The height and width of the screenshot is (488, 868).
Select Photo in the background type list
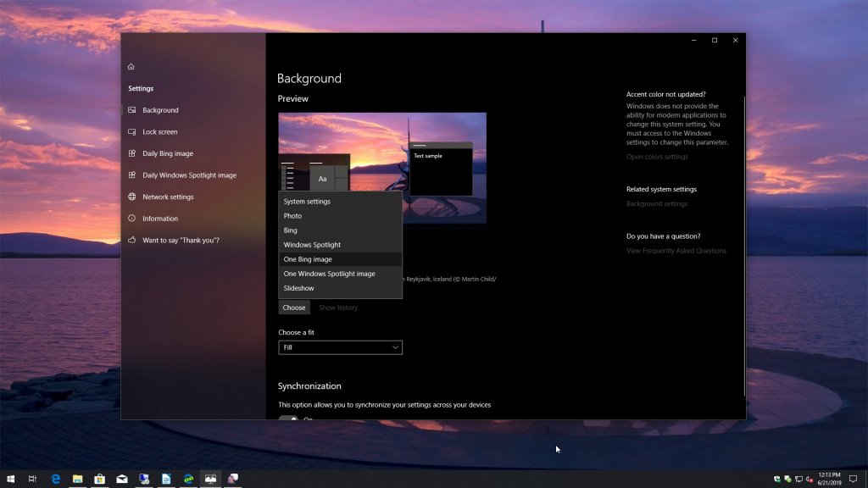click(340, 216)
